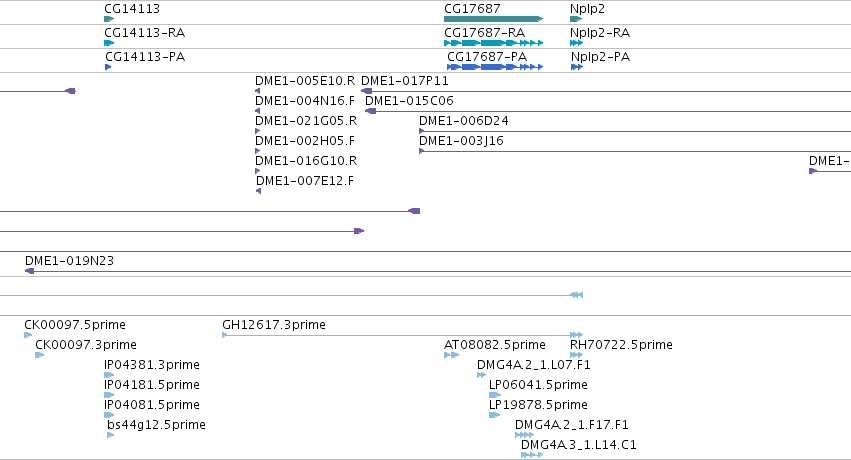The width and height of the screenshot is (851, 460).
Task: Select the DME1-017P11 clone label
Action: pos(405,81)
